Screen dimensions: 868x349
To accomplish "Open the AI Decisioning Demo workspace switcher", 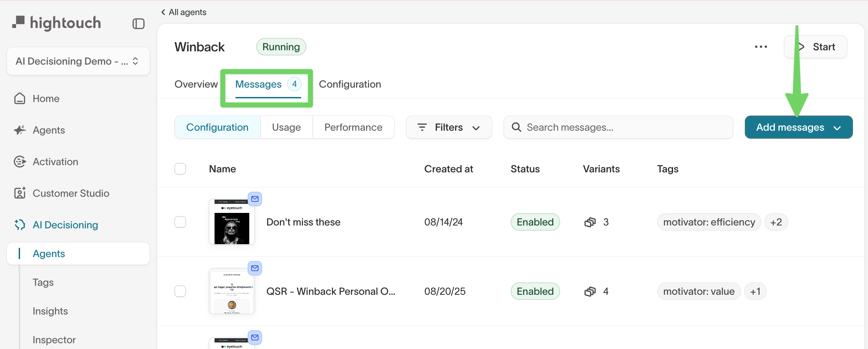I will (78, 61).
